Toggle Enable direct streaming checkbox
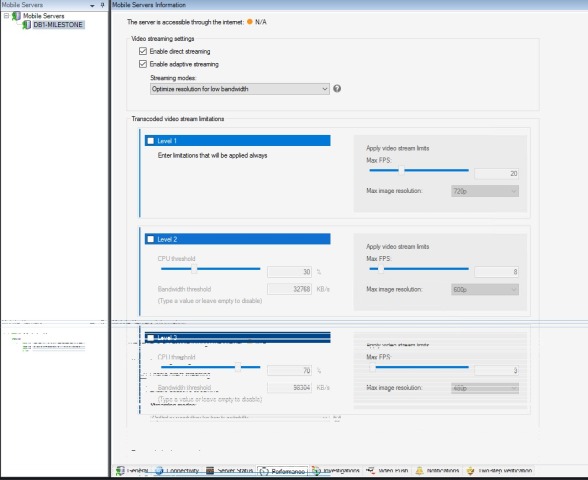The height and width of the screenshot is (480, 588). 142,51
